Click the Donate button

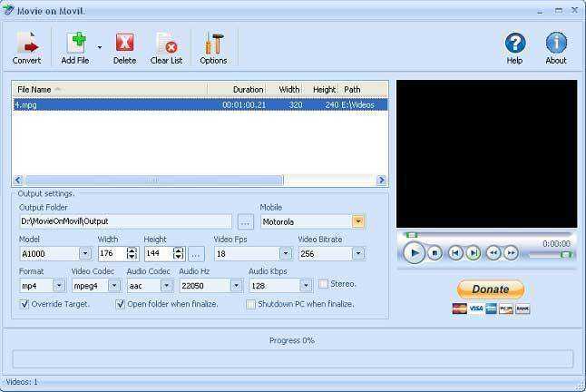click(491, 289)
